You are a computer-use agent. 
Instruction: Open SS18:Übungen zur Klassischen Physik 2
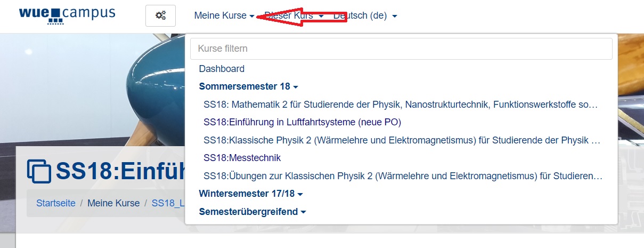403,176
